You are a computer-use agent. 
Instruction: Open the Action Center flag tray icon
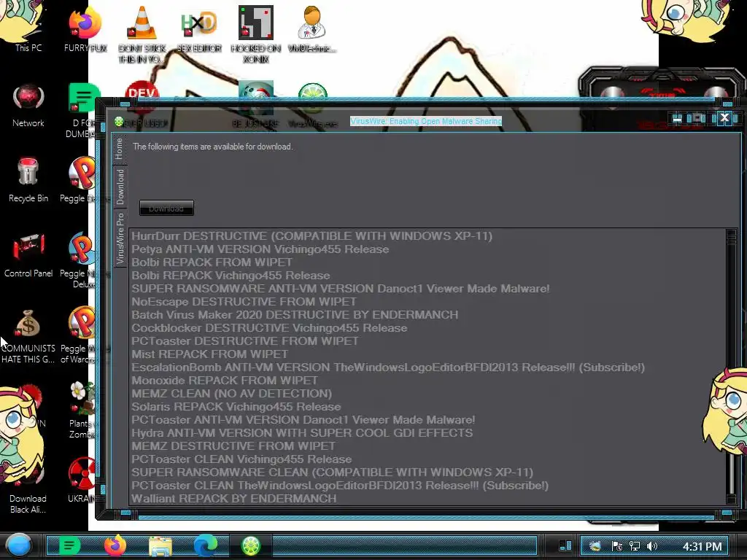[x=616, y=546]
